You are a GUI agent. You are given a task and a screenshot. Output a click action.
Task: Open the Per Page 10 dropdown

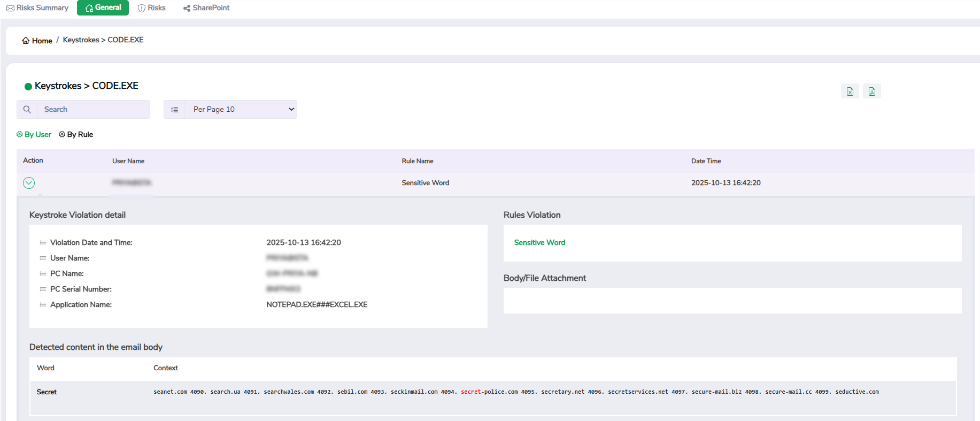pos(241,110)
